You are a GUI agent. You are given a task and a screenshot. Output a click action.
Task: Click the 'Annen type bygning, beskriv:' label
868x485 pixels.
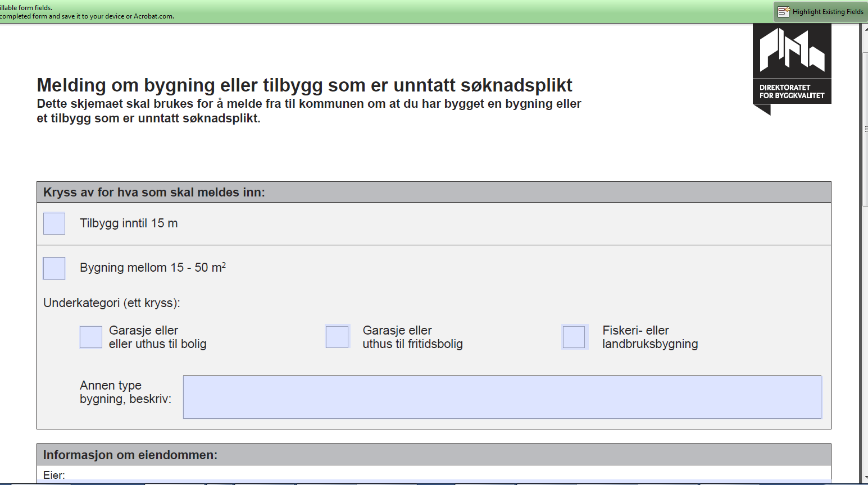[x=125, y=392]
